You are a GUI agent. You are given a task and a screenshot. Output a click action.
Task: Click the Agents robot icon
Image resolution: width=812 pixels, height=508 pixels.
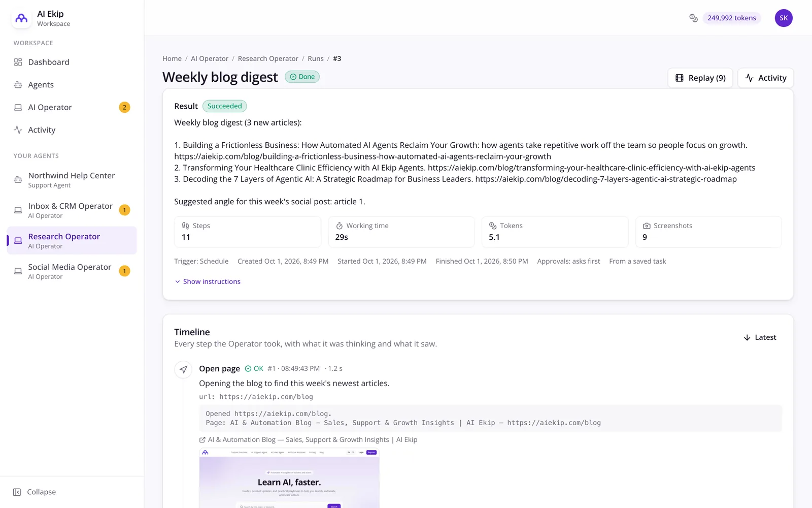tap(18, 85)
